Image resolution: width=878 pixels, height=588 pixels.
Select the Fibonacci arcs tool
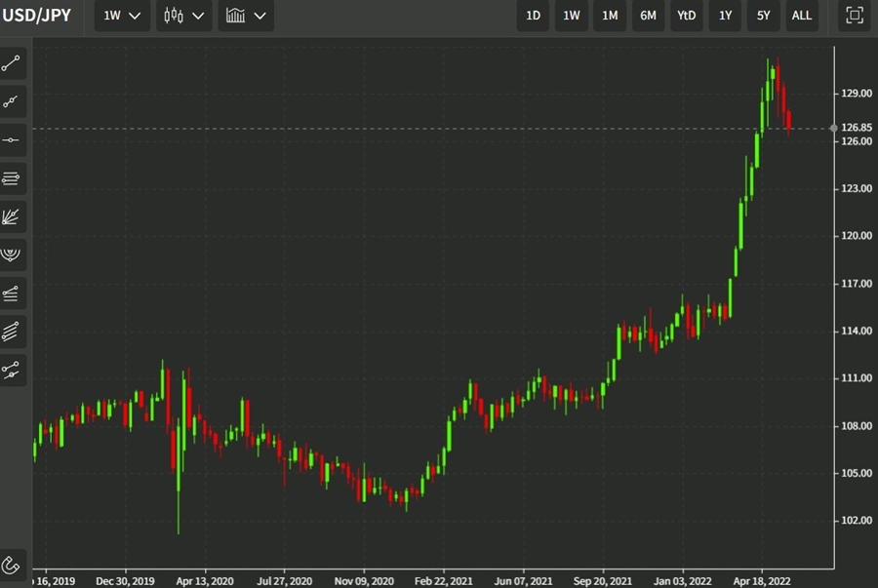pyautogui.click(x=12, y=255)
